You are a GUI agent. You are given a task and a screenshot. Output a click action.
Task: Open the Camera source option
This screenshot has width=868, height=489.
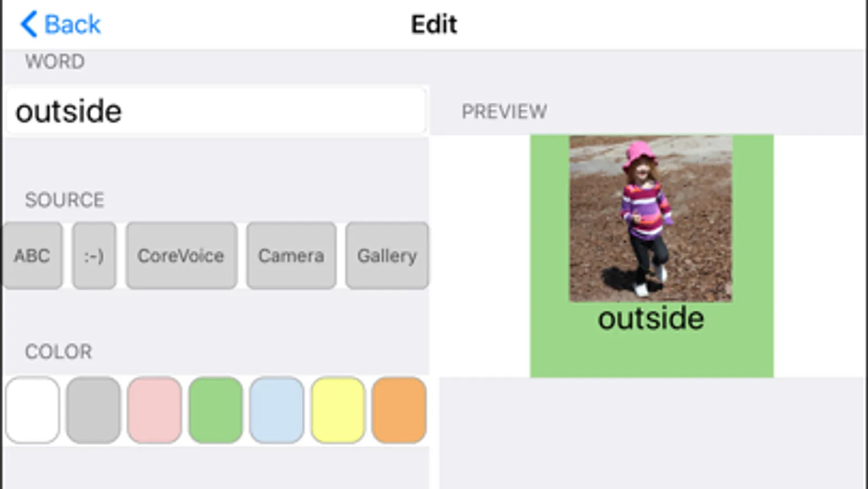point(291,255)
